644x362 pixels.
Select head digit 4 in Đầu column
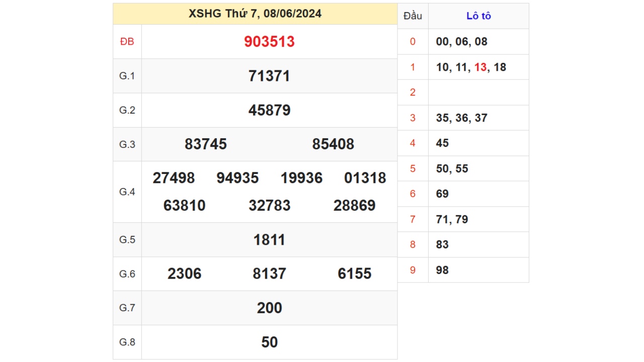click(413, 143)
